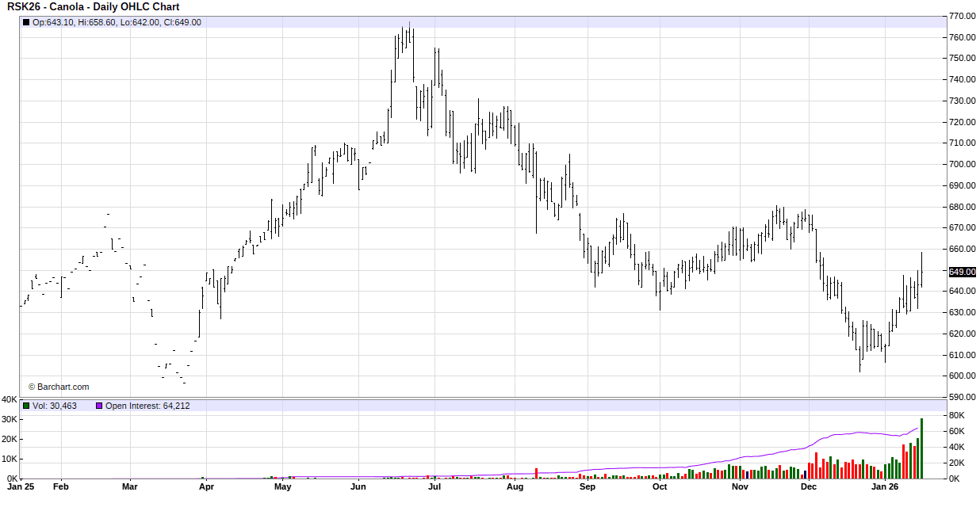This screenshot has height=511, width=980.
Task: Click the Vol: 30,463 label
Action: 55,406
